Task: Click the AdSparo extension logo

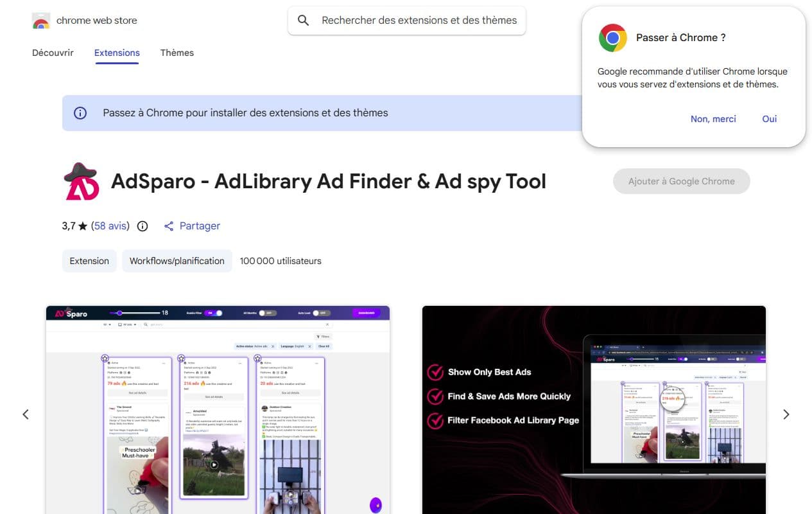Action: click(81, 181)
